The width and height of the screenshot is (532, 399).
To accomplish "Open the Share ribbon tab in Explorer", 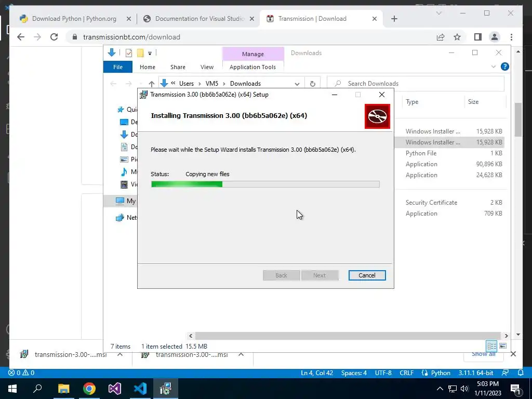I will tap(178, 67).
